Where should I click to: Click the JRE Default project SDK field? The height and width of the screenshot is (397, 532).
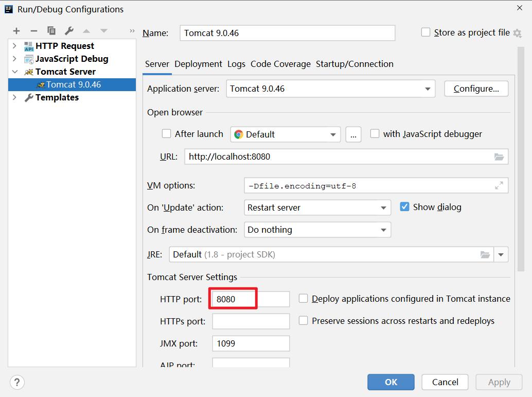click(331, 254)
